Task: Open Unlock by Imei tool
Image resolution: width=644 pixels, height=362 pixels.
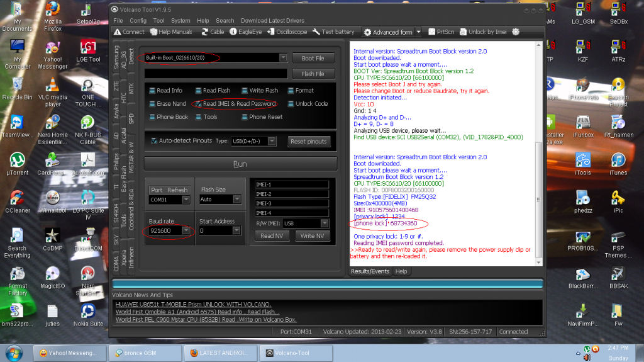Action: point(483,31)
